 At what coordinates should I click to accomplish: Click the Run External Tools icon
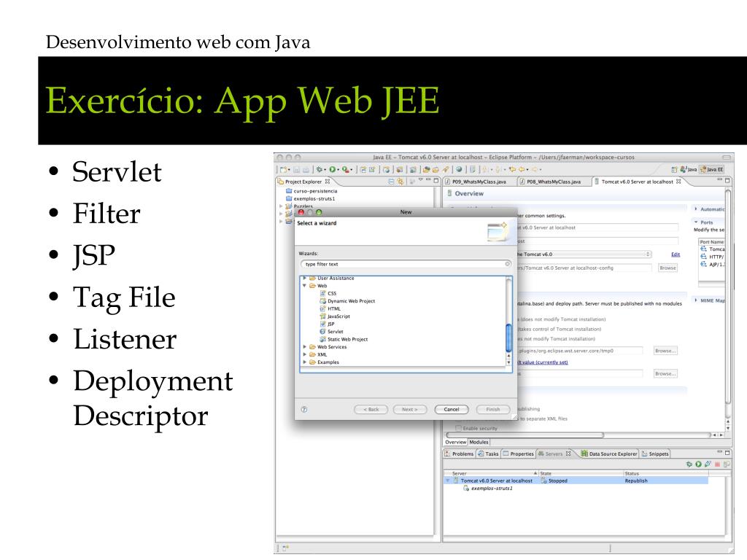tap(345, 169)
